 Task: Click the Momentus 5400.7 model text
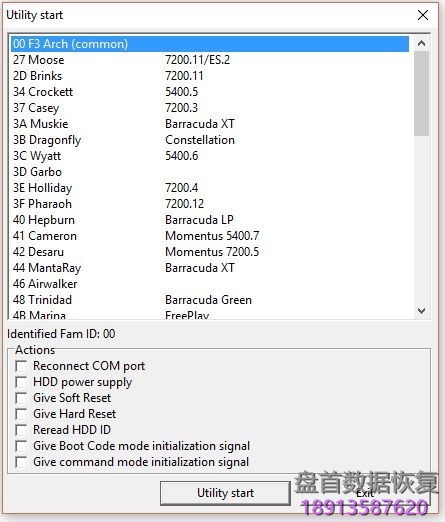(x=212, y=236)
